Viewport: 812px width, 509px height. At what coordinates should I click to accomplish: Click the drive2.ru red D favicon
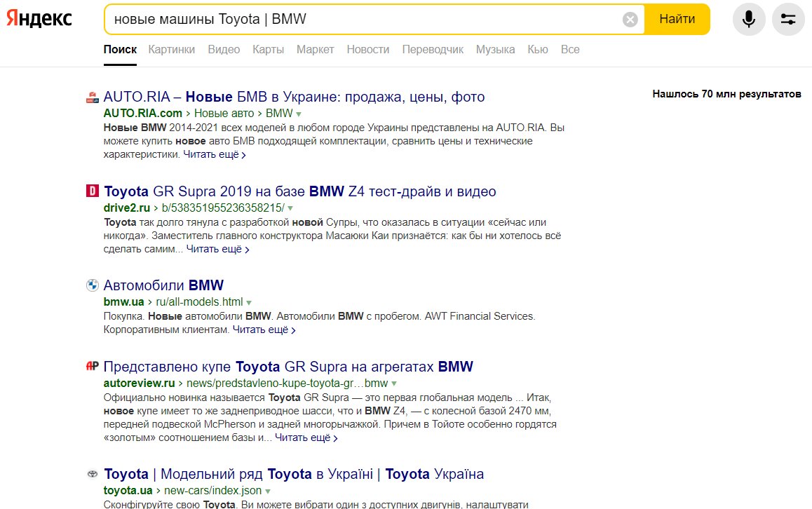pos(92,191)
